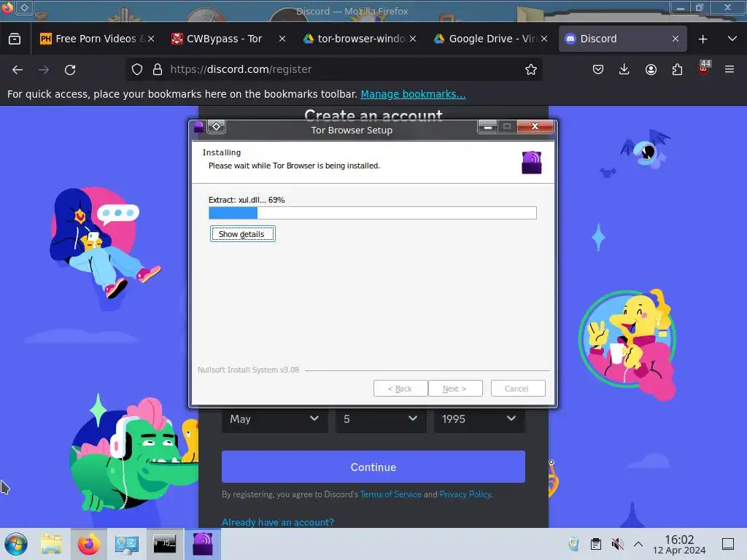This screenshot has width=747, height=560.
Task: Open the clipboard tray icon
Action: (x=595, y=544)
